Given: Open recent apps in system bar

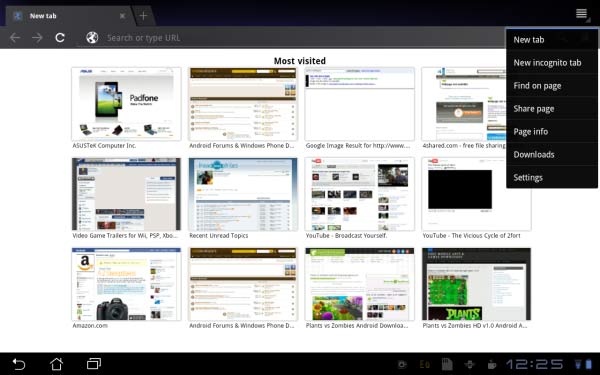Looking at the screenshot, I should click(94, 364).
